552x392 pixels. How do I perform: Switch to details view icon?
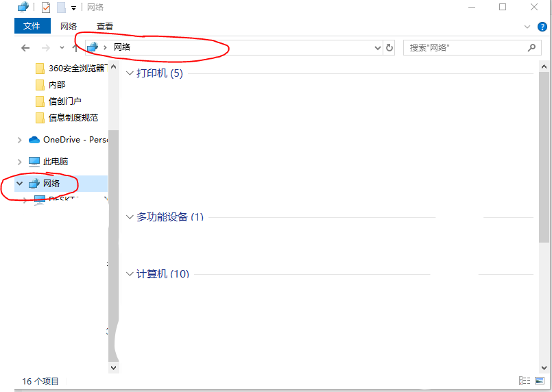click(x=525, y=381)
